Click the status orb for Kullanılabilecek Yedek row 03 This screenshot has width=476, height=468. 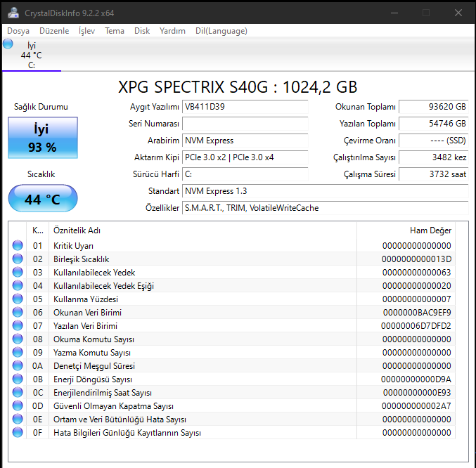18,272
